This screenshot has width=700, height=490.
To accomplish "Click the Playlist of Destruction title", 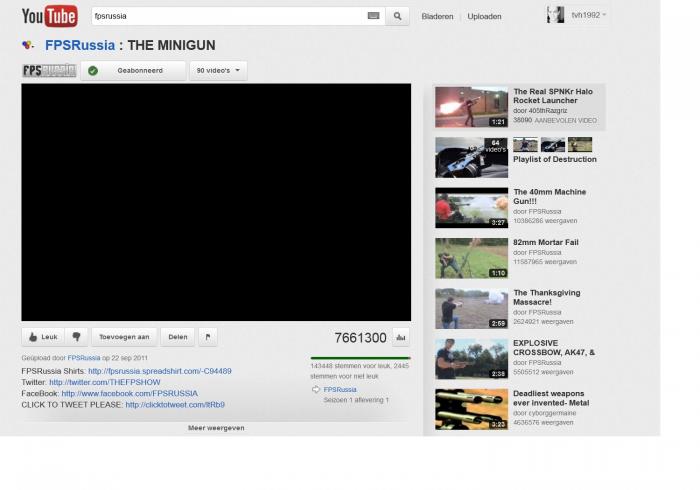I will click(x=554, y=159).
